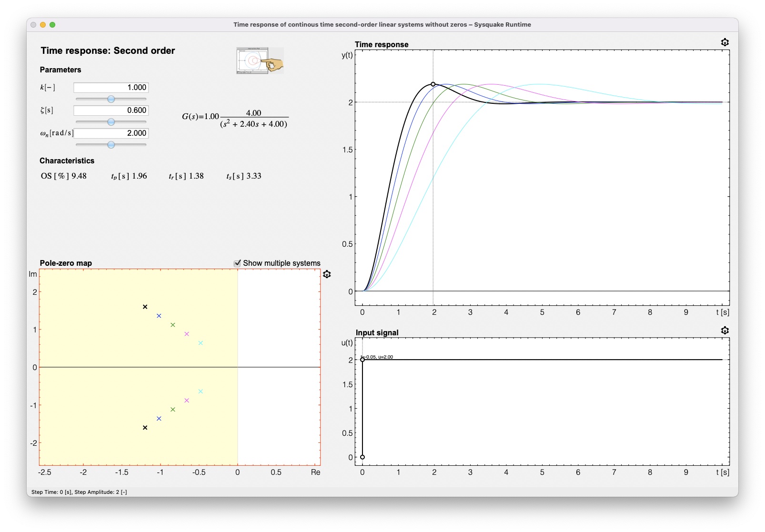765x532 pixels.
Task: Select the black upper pole marker
Action: (x=145, y=307)
